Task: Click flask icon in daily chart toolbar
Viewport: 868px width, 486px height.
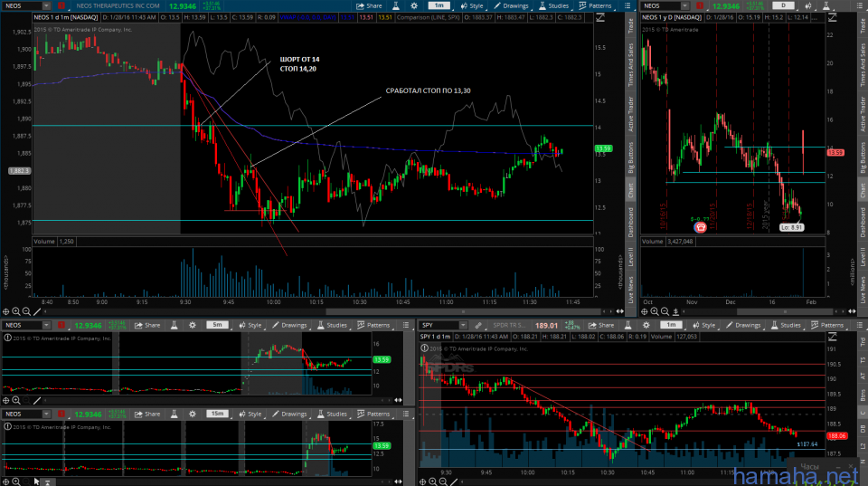Action: click(826, 5)
